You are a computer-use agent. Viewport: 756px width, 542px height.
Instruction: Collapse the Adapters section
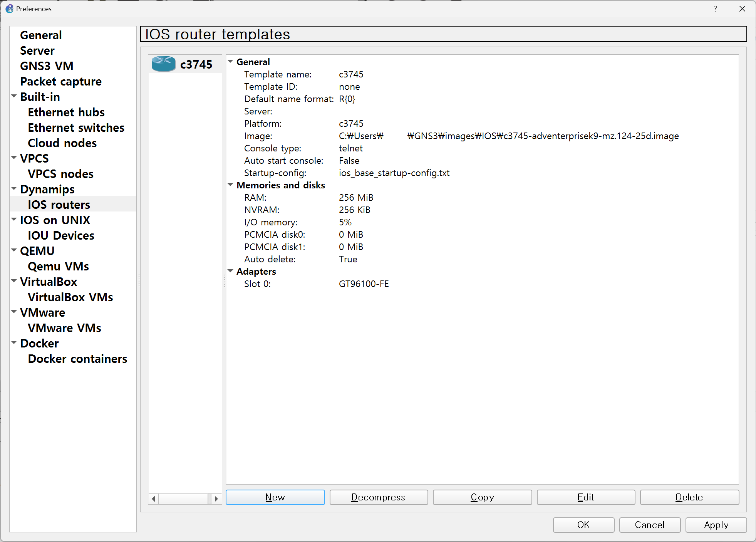point(230,271)
